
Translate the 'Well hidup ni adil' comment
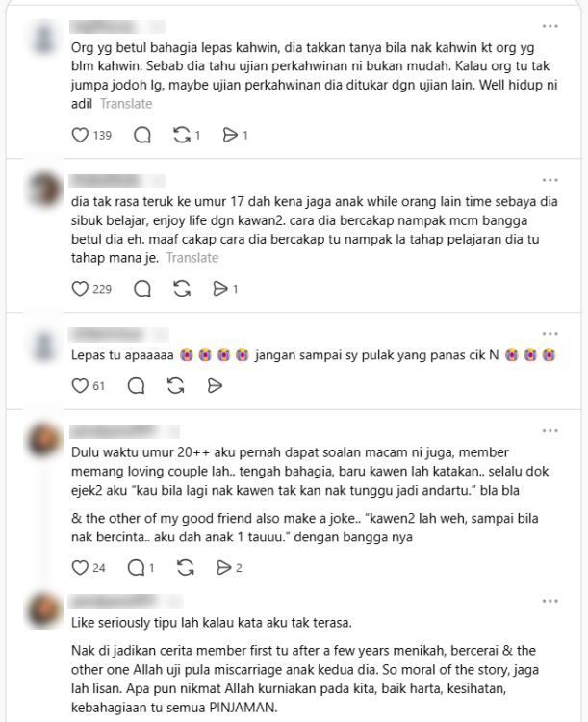[x=126, y=104]
